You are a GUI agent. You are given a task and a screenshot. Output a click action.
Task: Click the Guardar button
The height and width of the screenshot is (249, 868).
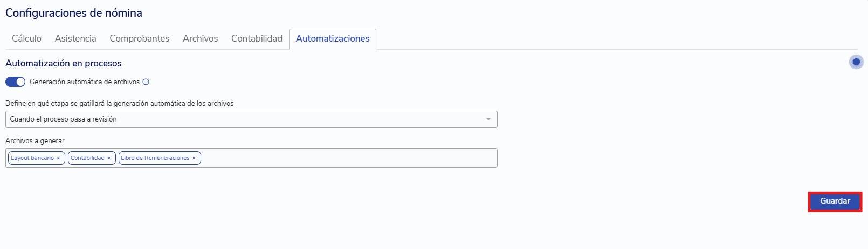coord(835,201)
